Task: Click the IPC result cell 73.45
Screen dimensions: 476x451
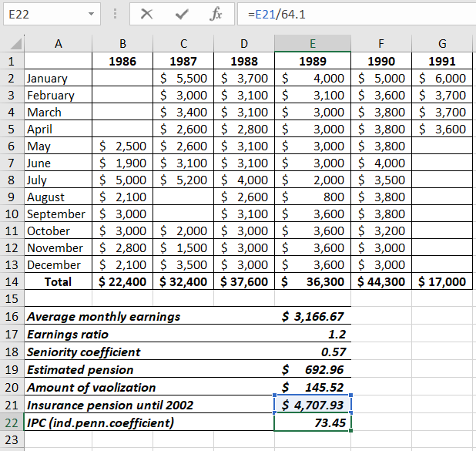Action: click(x=313, y=422)
